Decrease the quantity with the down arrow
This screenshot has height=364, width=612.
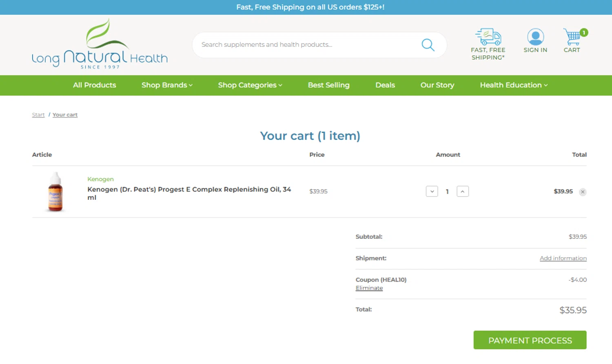tap(432, 191)
